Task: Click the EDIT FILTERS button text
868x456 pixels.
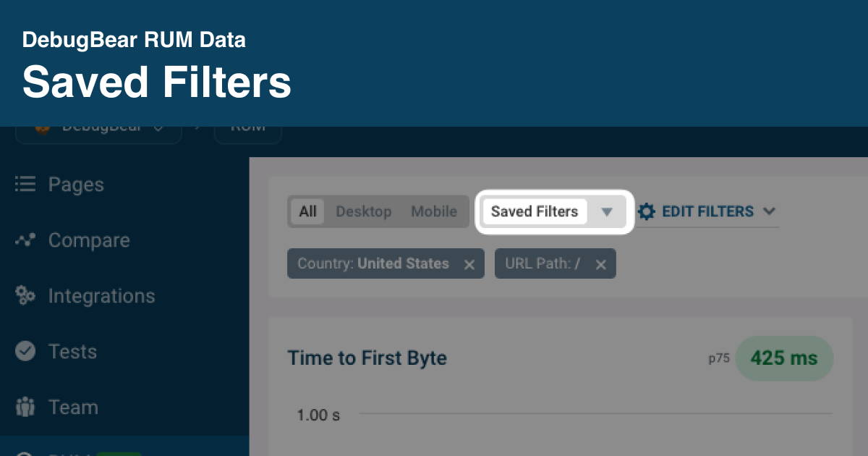Action: (x=708, y=211)
